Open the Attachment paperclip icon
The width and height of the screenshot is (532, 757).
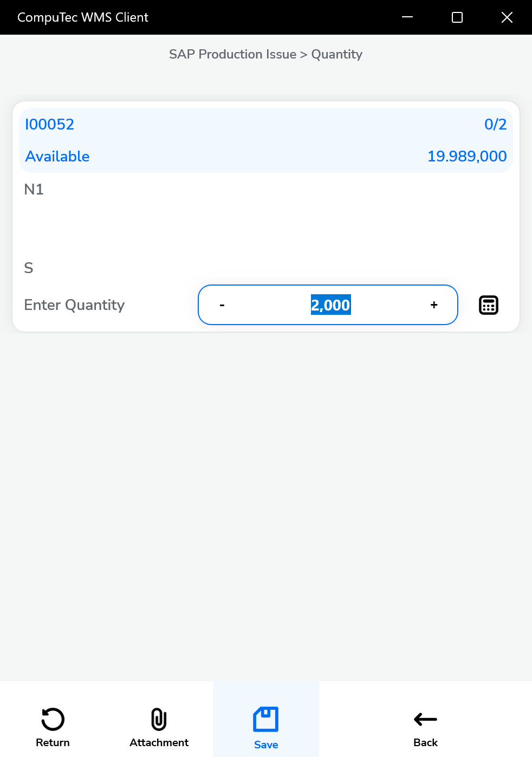[158, 719]
